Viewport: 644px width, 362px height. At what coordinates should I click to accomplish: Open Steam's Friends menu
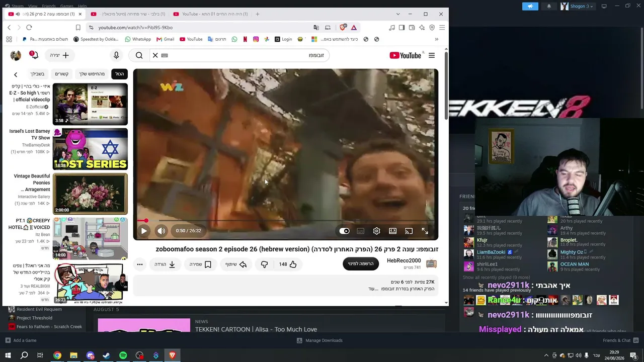point(49,6)
